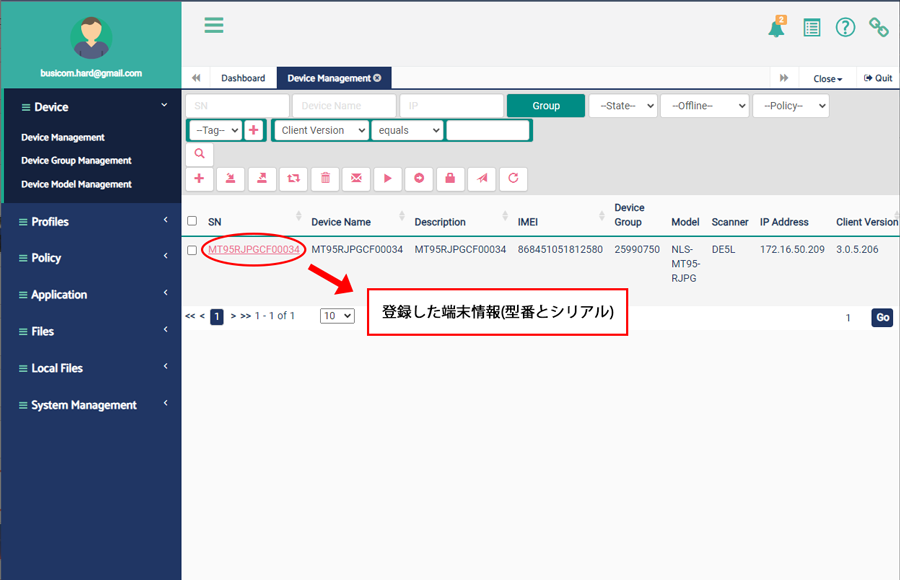Expand the Profiles sidebar section
Viewport: 900px width, 580px height.
[90, 221]
